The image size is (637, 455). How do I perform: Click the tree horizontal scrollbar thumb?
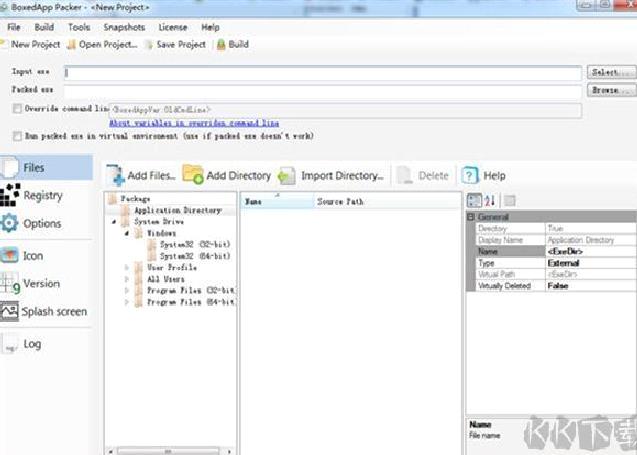click(168, 451)
